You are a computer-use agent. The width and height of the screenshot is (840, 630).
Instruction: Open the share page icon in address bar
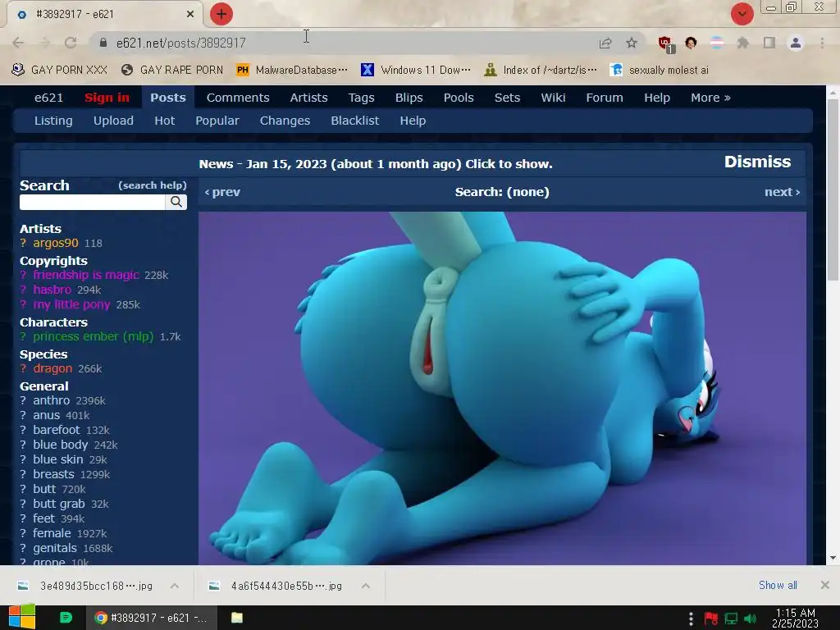tap(605, 43)
